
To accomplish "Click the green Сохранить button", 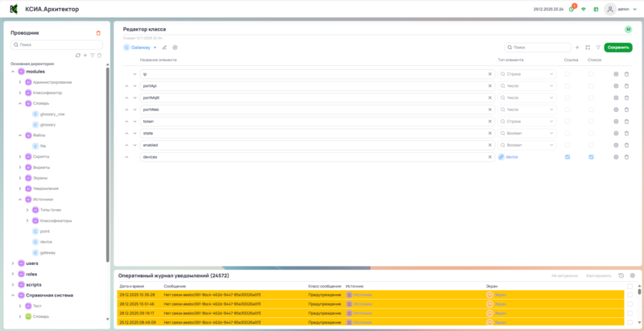I will 618,48.
